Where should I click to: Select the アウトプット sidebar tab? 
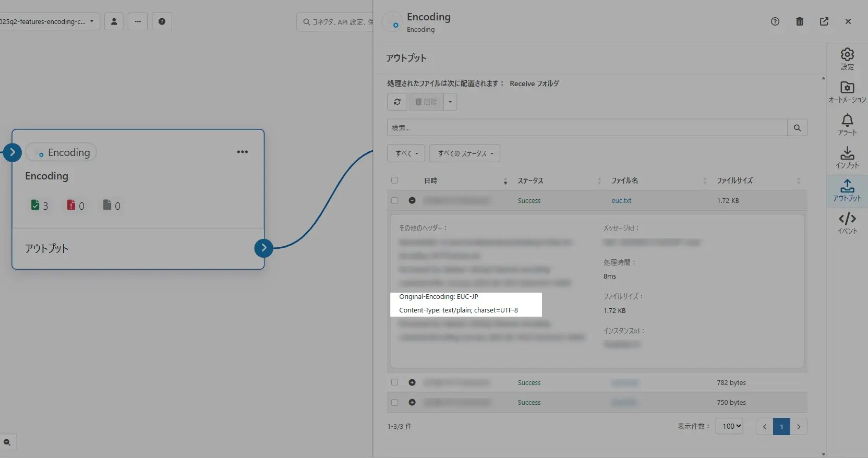847,190
